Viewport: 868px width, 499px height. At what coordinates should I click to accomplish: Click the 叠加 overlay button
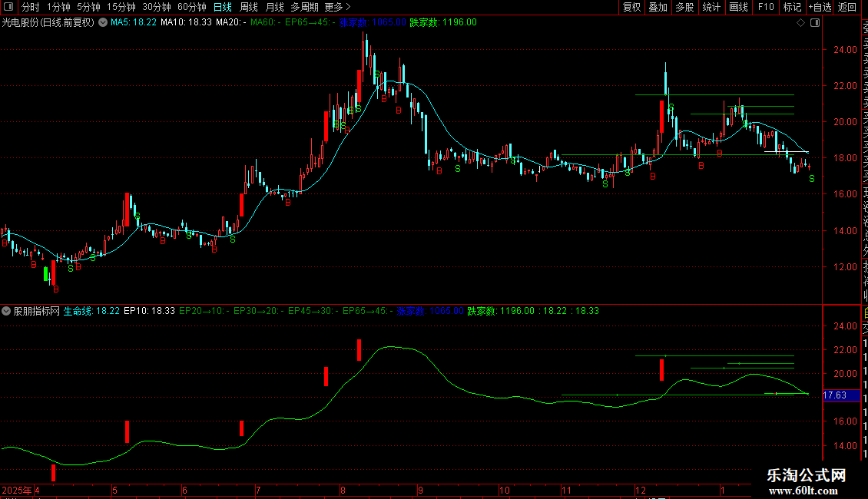(x=658, y=7)
